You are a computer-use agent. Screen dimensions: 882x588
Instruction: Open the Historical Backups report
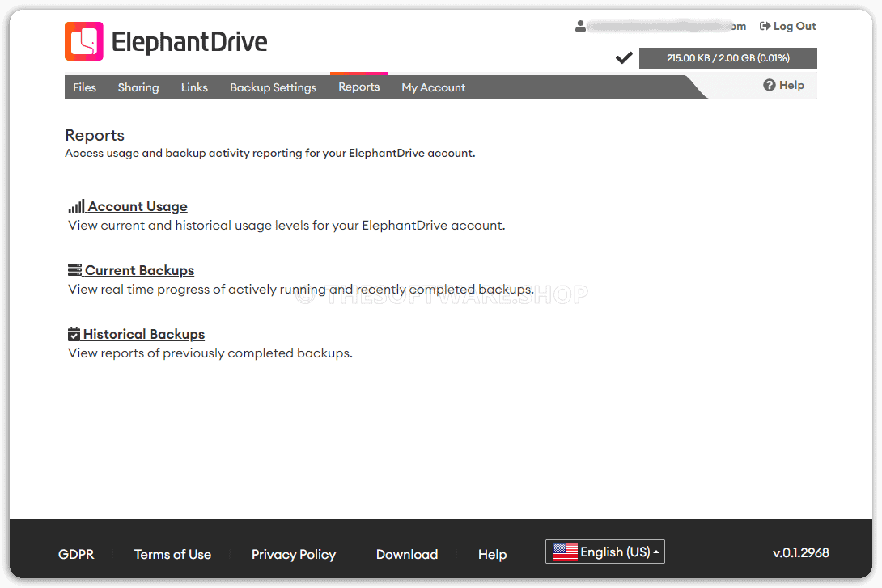[144, 335]
